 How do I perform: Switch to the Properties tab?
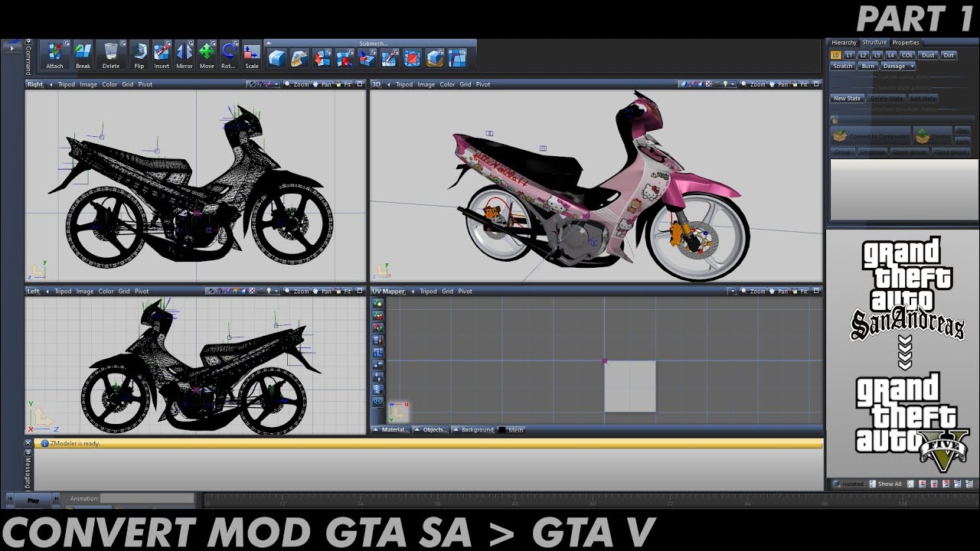906,43
